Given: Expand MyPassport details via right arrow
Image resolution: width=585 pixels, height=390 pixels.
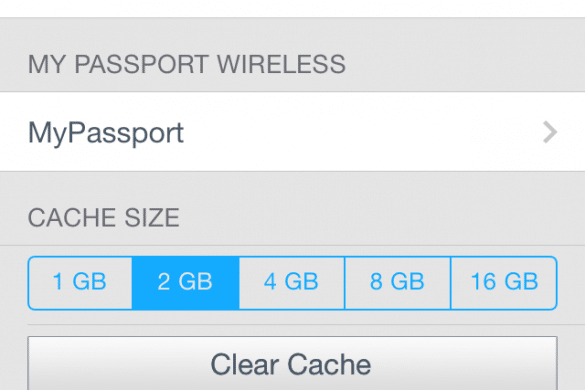Looking at the screenshot, I should 550,132.
